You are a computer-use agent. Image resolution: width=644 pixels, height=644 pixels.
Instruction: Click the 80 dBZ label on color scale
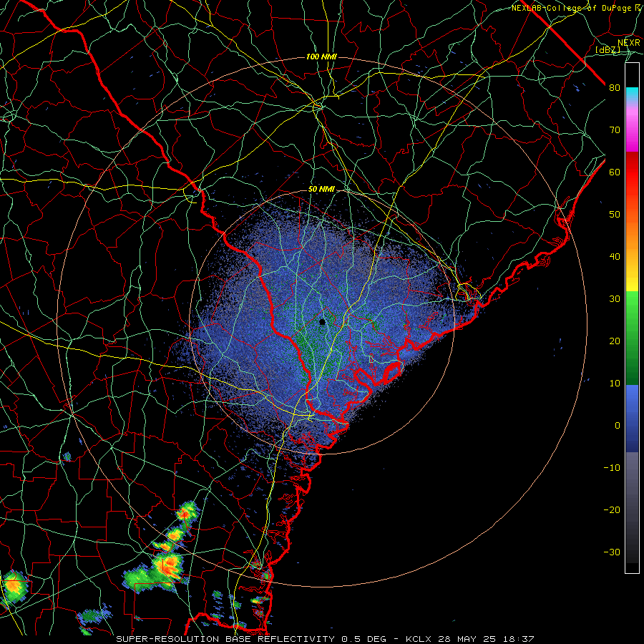[615, 87]
